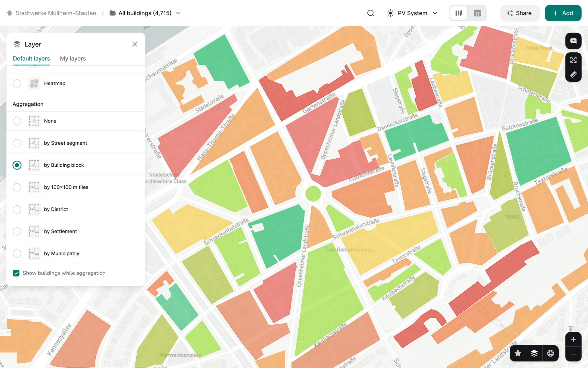Click the grid icon next to by Street segment
The image size is (588, 368).
[x=34, y=143]
